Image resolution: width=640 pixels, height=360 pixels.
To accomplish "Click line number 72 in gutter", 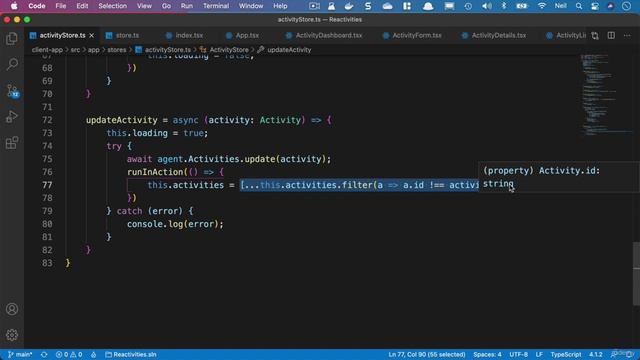I will pos(47,120).
